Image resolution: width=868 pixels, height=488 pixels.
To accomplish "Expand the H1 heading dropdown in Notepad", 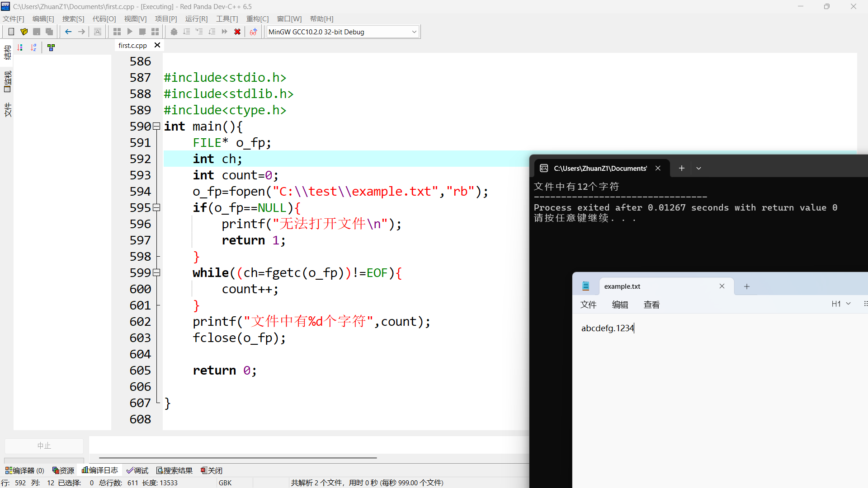I will point(841,304).
